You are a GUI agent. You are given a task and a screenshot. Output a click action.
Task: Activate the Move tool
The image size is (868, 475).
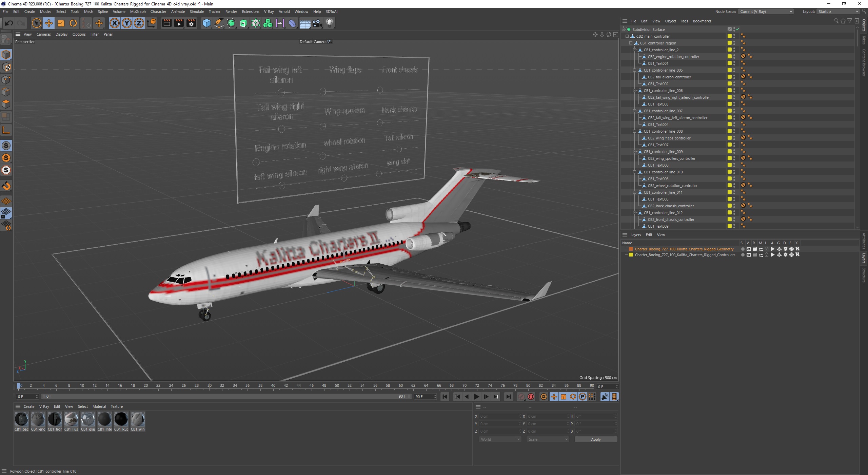tap(49, 23)
